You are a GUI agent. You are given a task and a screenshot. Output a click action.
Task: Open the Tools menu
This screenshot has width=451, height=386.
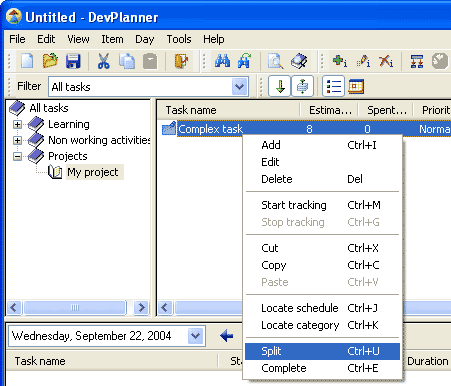coord(179,39)
